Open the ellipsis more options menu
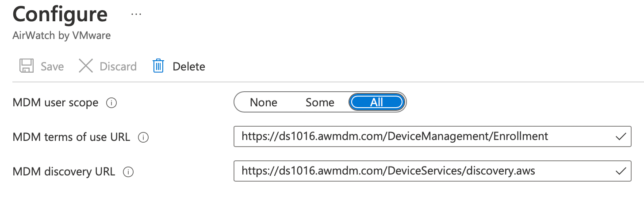Image resolution: width=644 pixels, height=202 pixels. pos(136,14)
